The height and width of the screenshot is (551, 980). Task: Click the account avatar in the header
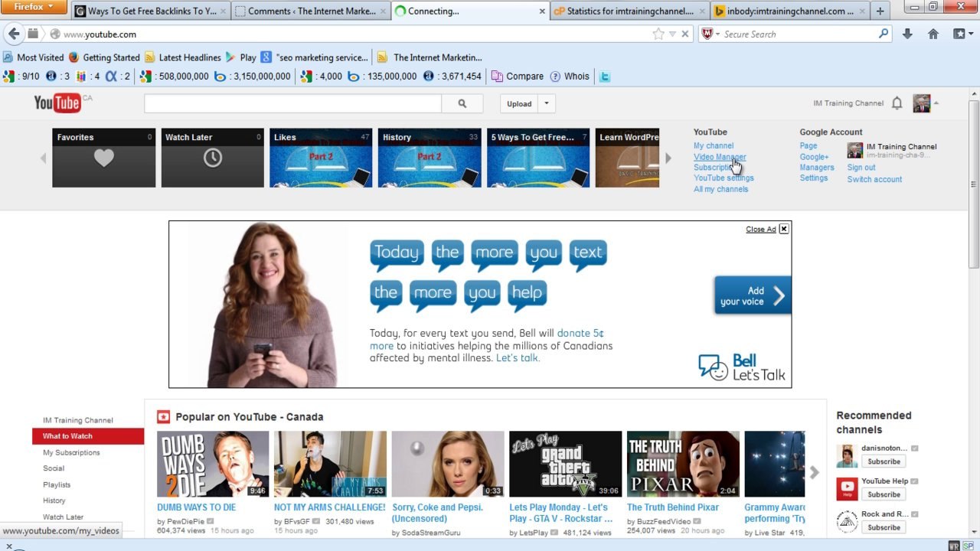[x=922, y=103]
